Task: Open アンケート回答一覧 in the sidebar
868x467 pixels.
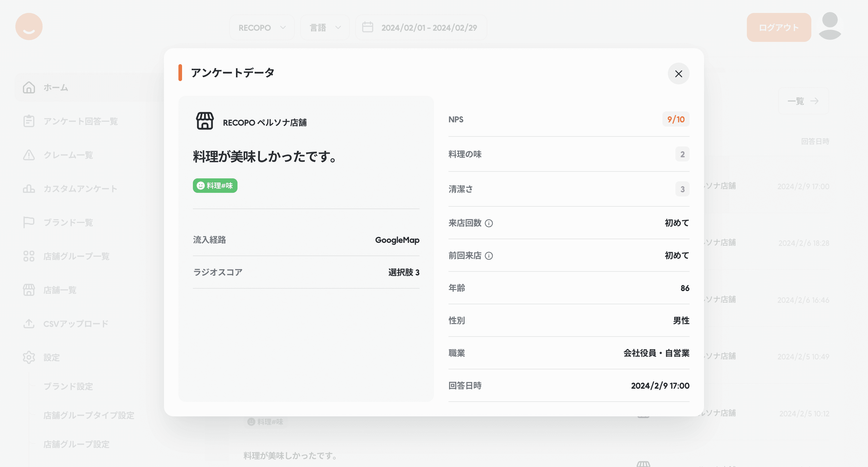Action: (80, 121)
